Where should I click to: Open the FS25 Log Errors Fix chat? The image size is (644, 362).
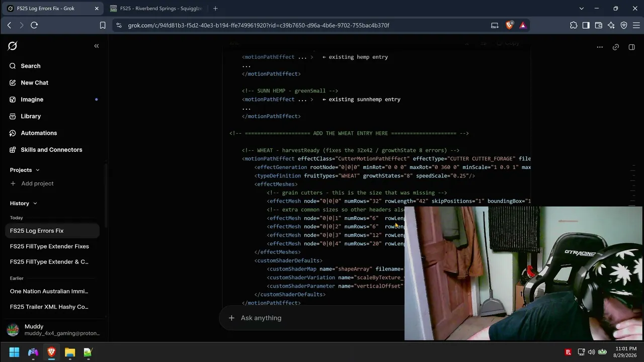coord(53,231)
